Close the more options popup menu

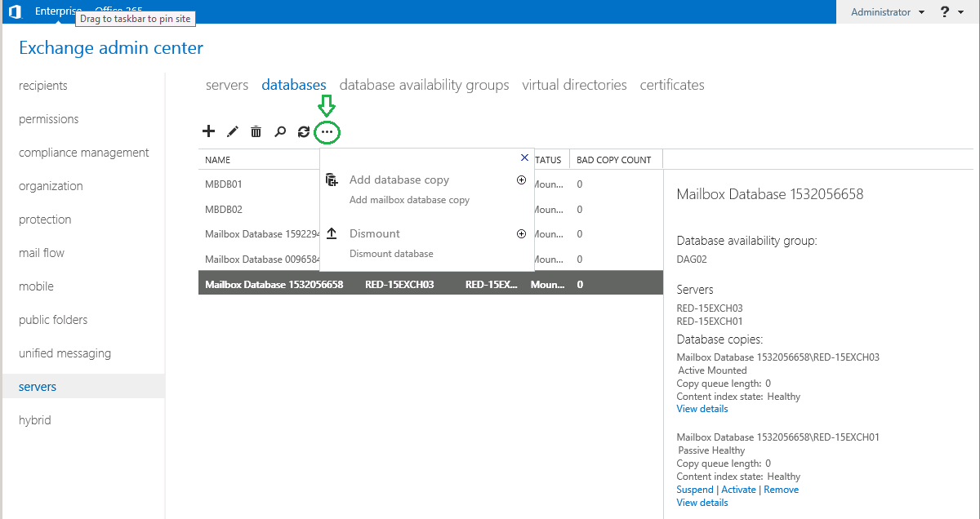click(x=525, y=157)
